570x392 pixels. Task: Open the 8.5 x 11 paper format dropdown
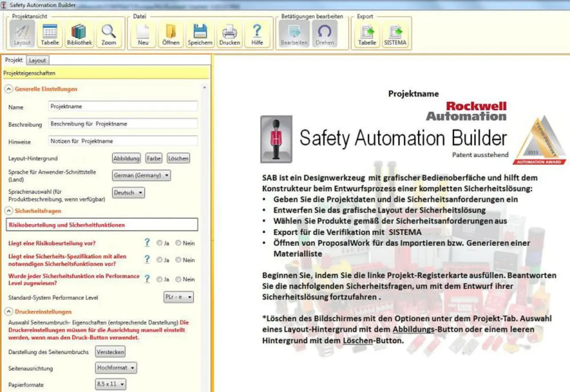coord(111,384)
